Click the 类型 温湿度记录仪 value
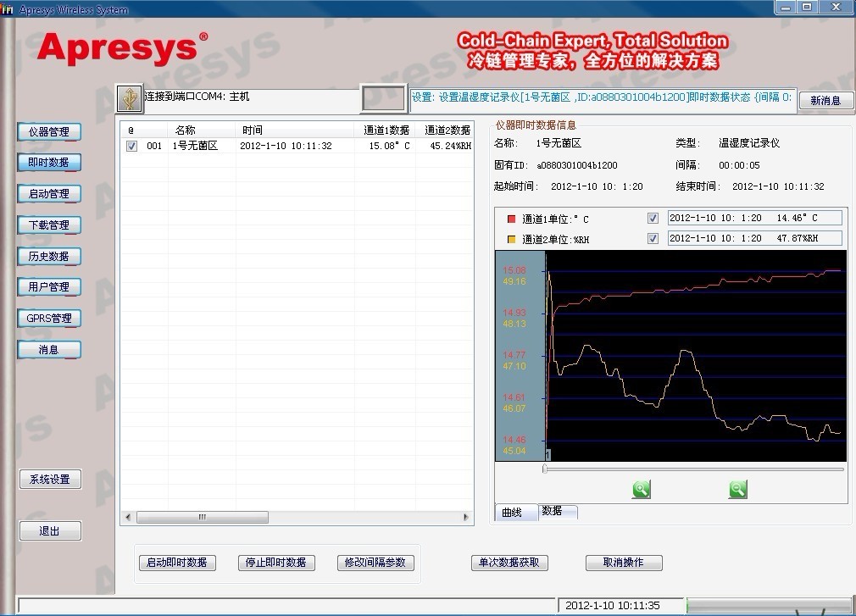 point(749,143)
